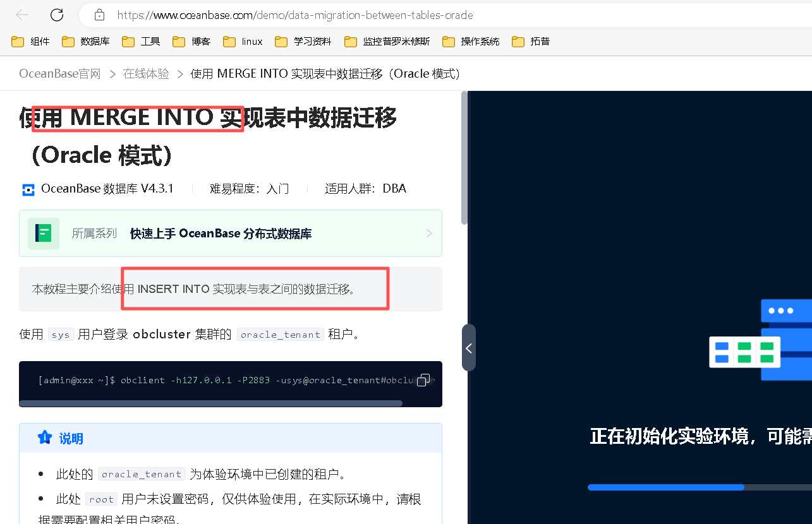The image size is (812, 524).
Task: Reload the page with refresh icon
Action: tap(57, 15)
